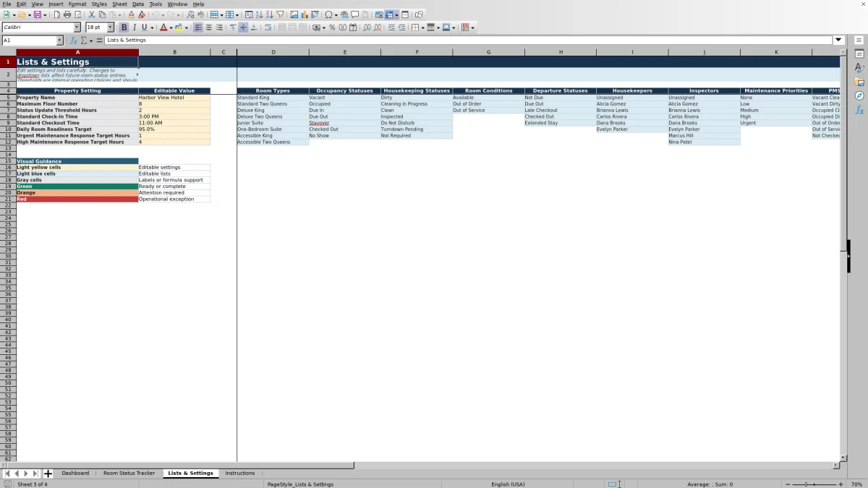Screen dimensions: 868x488
Task: Click row 5 header
Action: [8, 98]
